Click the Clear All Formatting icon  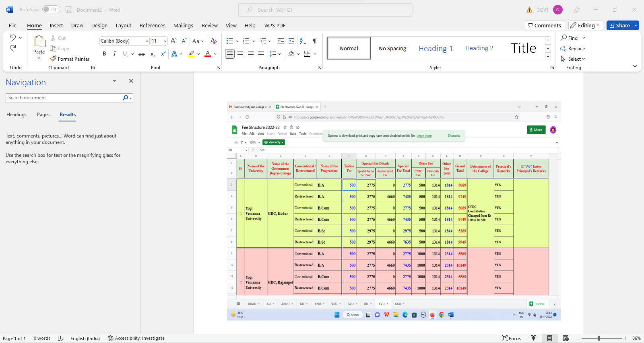tap(214, 41)
